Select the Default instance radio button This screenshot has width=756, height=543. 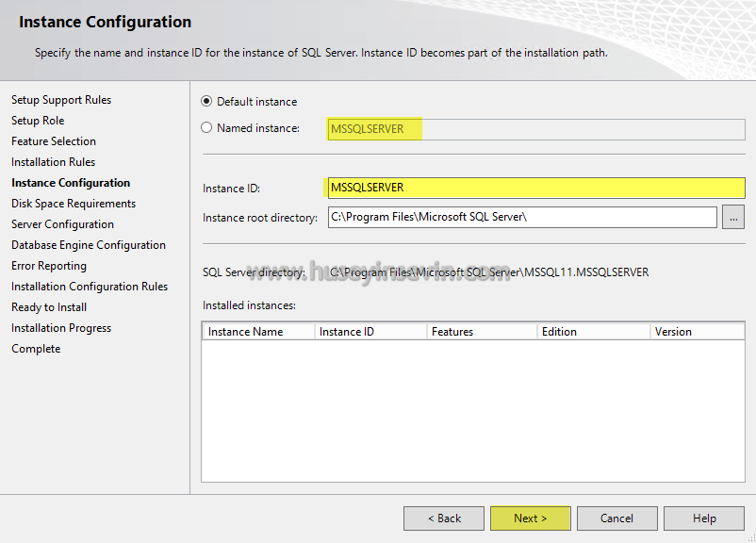click(x=206, y=101)
